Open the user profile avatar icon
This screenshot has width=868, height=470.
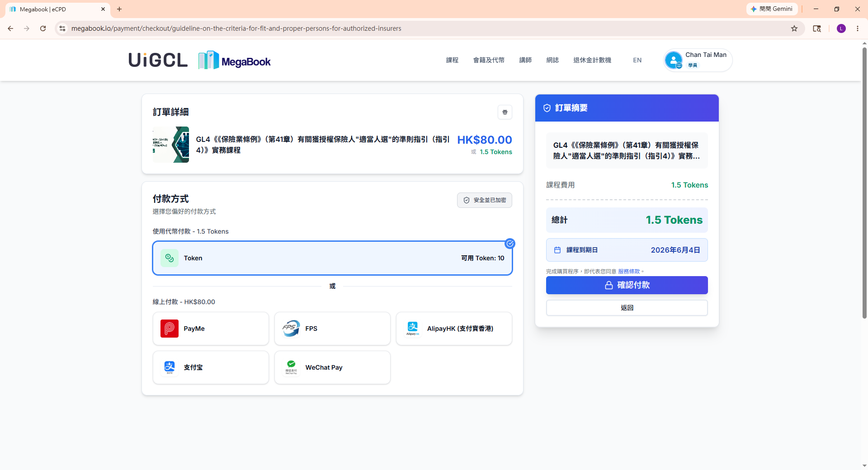674,60
